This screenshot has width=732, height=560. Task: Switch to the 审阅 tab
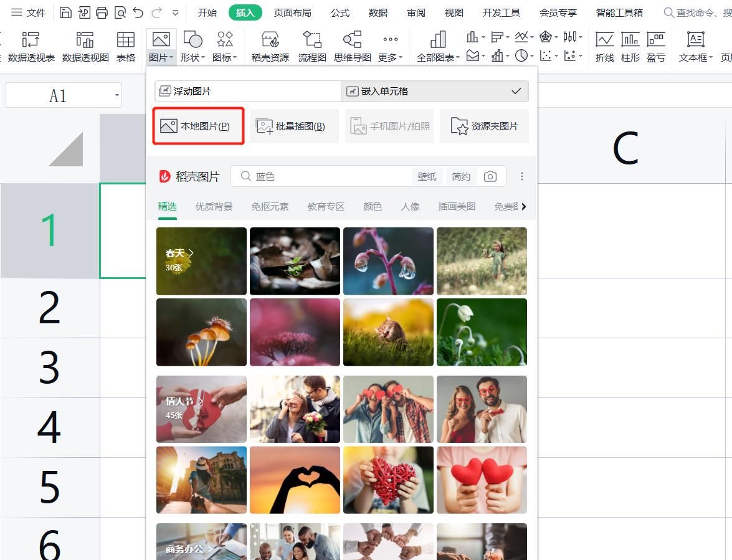416,12
